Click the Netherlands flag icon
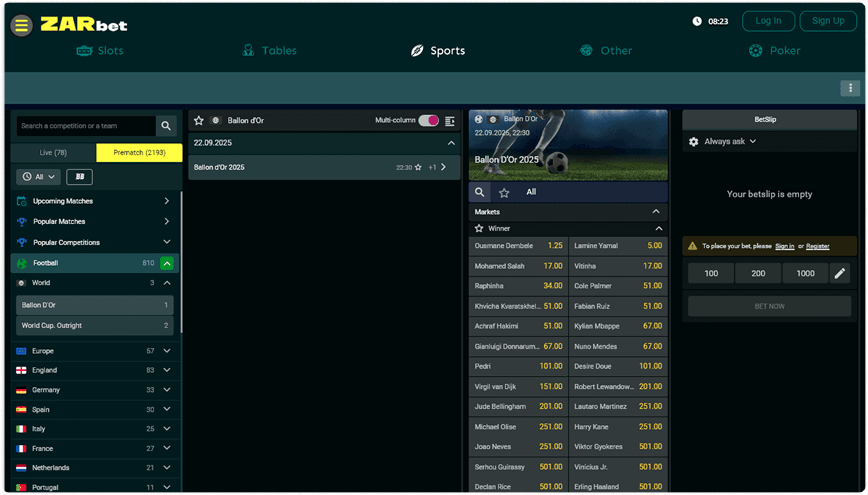 pyautogui.click(x=21, y=468)
